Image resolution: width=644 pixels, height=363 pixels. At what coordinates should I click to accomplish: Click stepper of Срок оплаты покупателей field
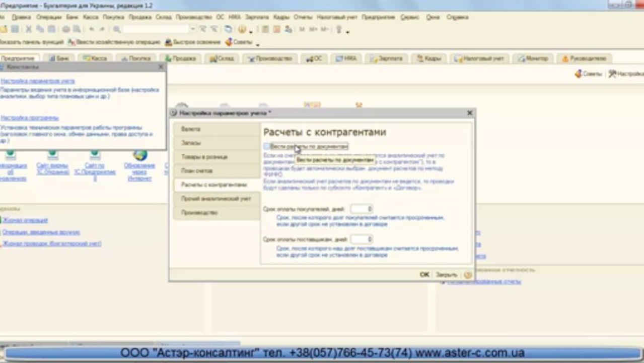click(x=370, y=208)
